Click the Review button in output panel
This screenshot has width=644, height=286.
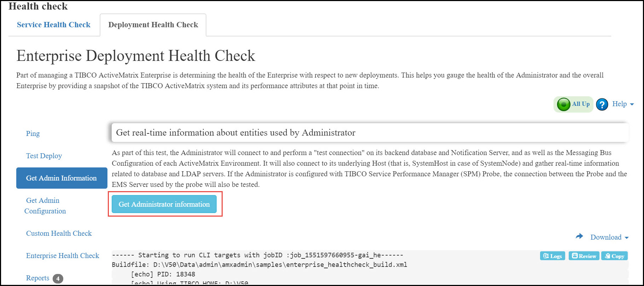[584, 256]
